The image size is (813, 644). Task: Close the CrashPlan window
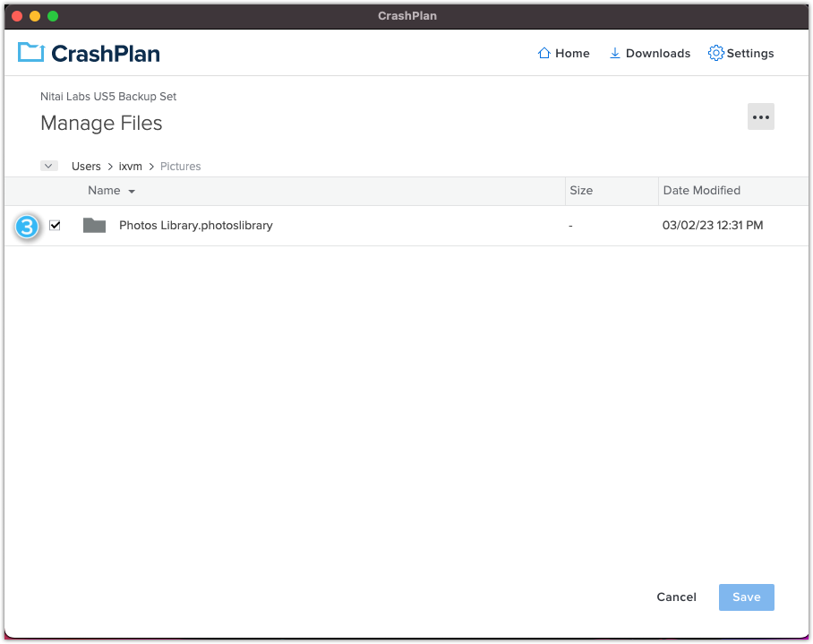tap(17, 16)
